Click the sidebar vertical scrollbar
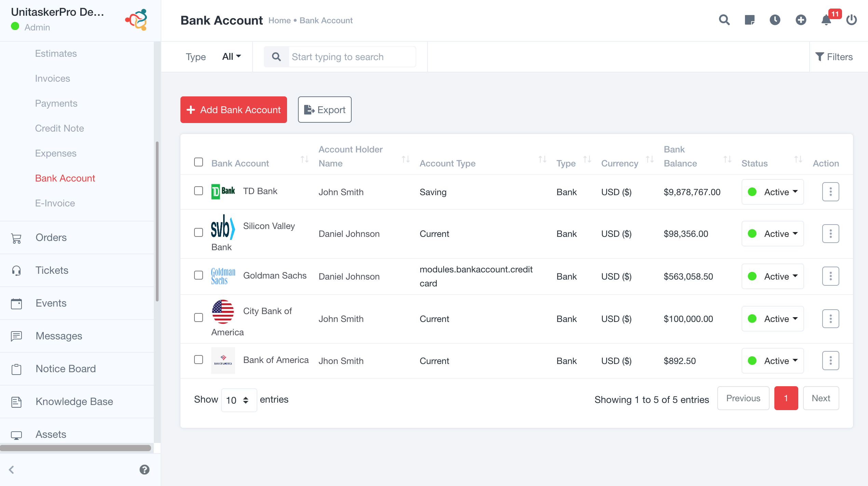 tap(157, 221)
